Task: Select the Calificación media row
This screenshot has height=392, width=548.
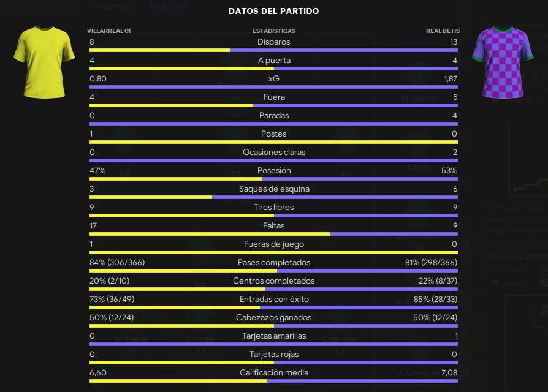Action: pyautogui.click(x=273, y=375)
